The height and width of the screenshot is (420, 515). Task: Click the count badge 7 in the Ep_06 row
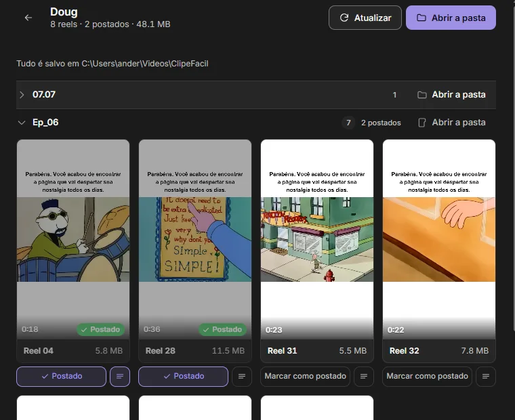(348, 123)
